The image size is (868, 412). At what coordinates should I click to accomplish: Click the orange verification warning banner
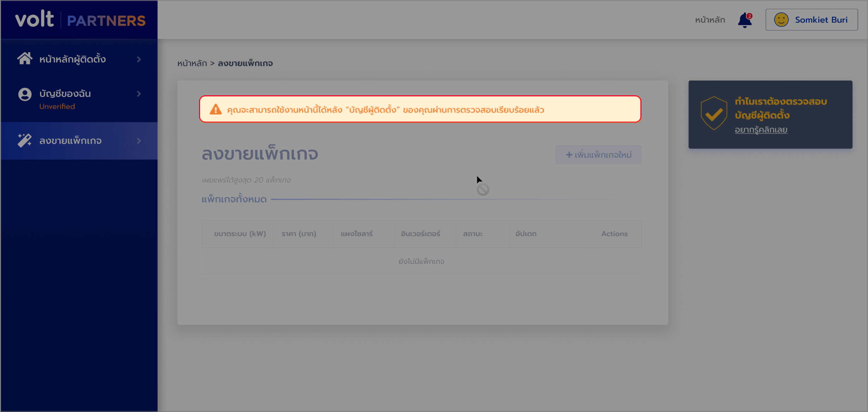pyautogui.click(x=420, y=109)
